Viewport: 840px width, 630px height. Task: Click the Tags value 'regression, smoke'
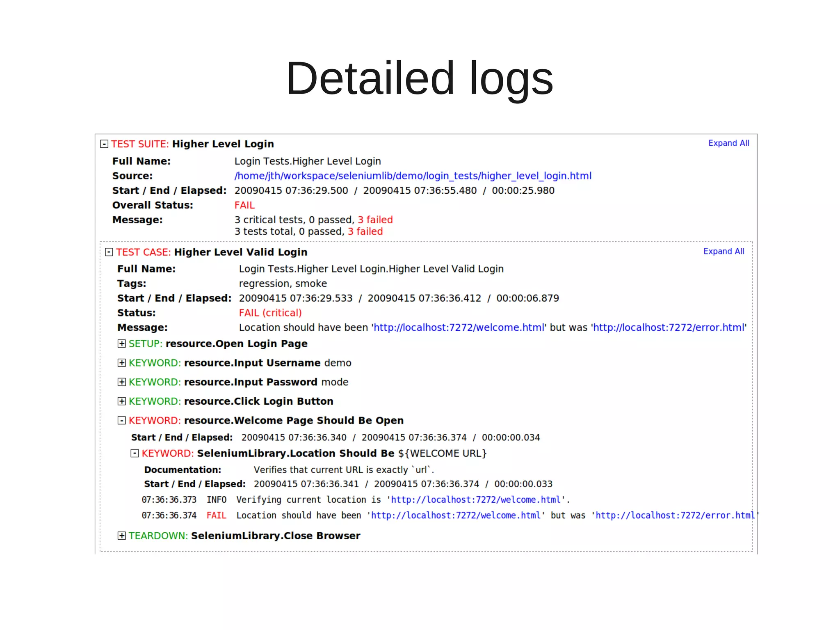point(283,284)
